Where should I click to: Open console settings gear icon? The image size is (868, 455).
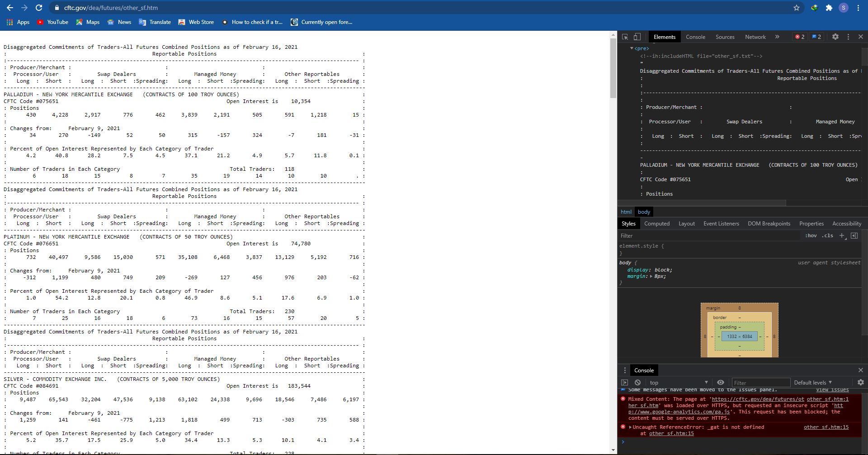point(860,382)
